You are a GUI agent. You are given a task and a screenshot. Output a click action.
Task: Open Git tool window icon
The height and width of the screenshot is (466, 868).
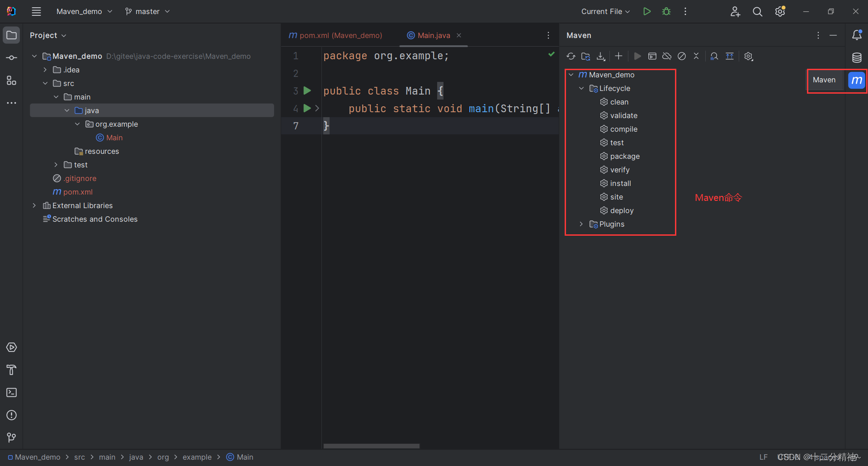click(x=12, y=437)
